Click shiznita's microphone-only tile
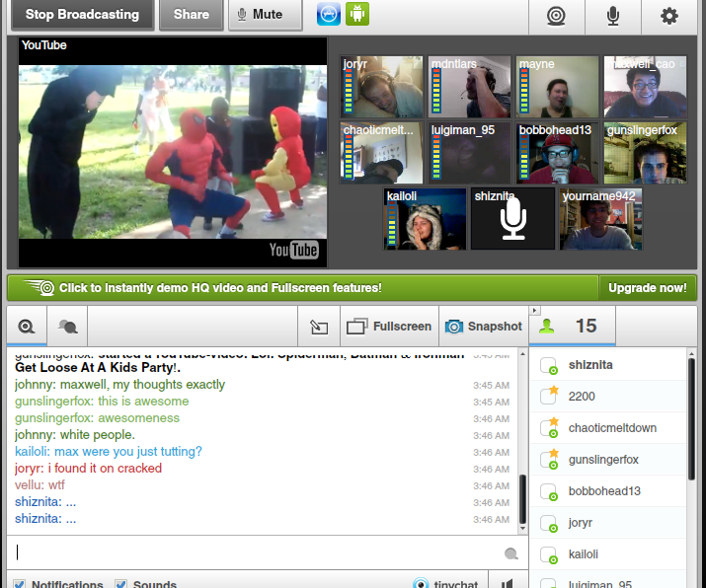 pyautogui.click(x=512, y=219)
